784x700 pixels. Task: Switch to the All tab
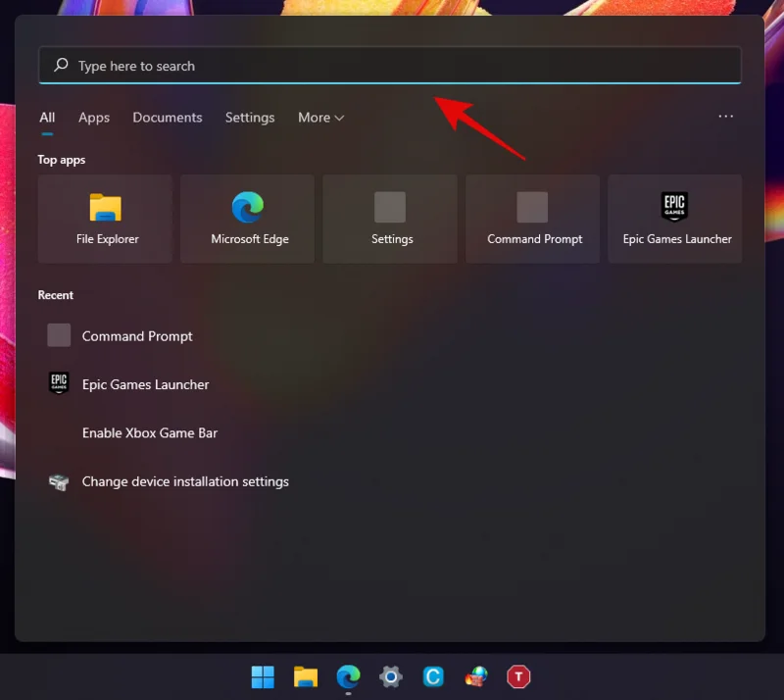point(47,118)
